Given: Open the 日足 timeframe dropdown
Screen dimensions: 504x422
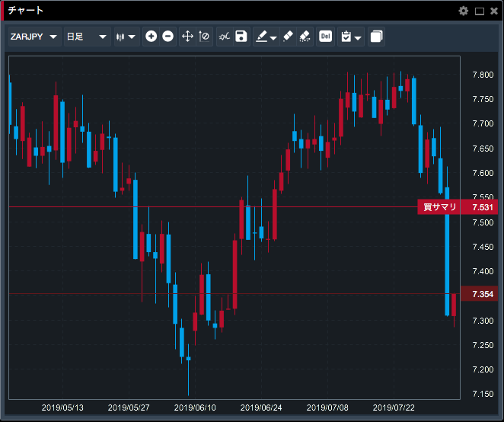Looking at the screenshot, I should [x=85, y=37].
